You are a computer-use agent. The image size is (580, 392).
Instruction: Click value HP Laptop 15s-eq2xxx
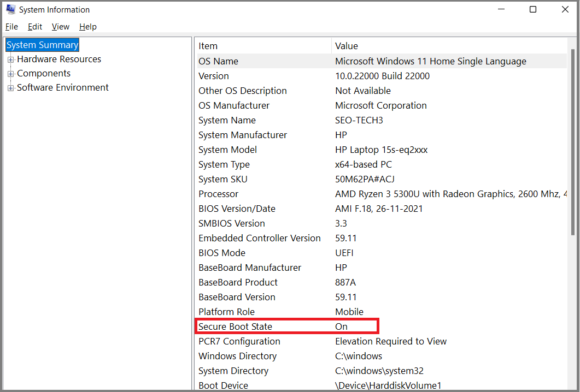(x=381, y=150)
